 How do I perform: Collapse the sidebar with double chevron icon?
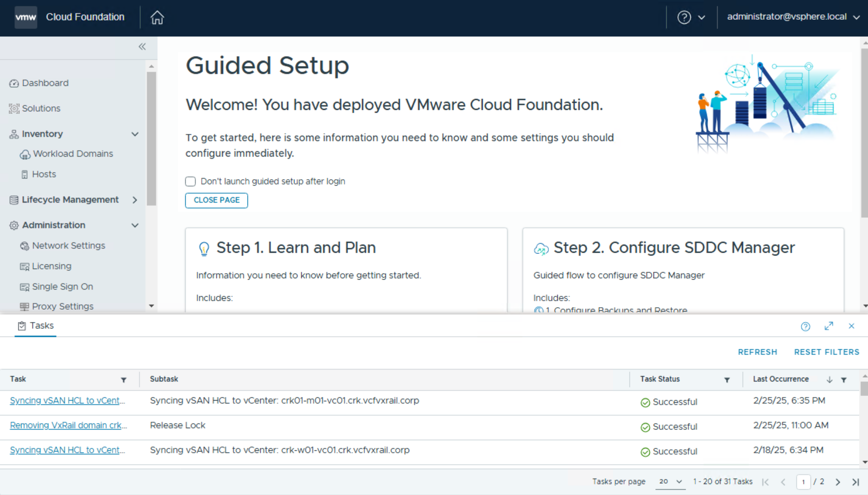(142, 47)
